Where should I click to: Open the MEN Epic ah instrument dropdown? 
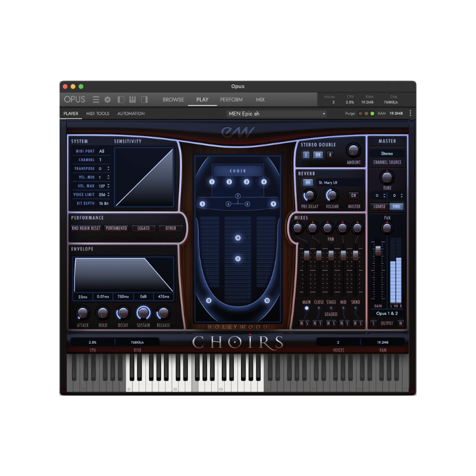(277, 114)
